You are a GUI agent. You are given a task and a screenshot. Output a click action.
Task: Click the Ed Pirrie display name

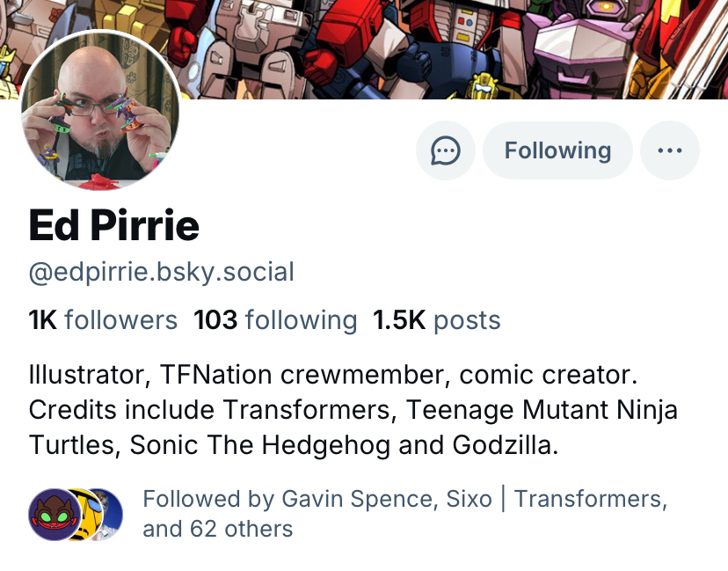pyautogui.click(x=114, y=225)
